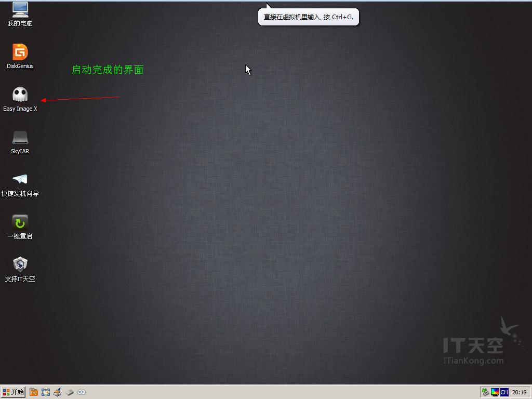Click an empty taskbar area

[x=260, y=392]
